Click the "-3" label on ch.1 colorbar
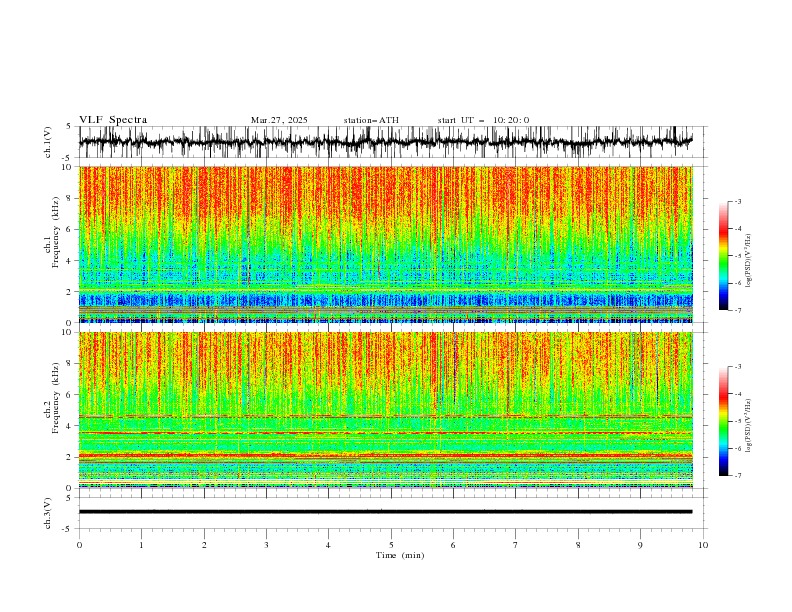This screenshot has width=792, height=612. (738, 201)
